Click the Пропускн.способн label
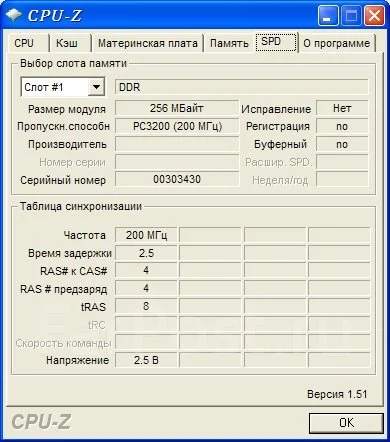Screen dimensions: 390x442 point(63,127)
